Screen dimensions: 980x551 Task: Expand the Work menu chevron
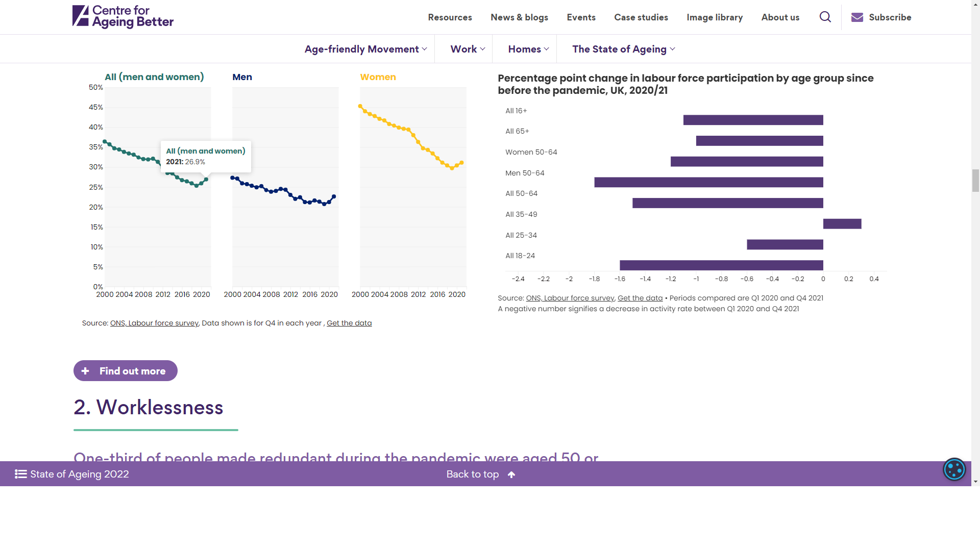[x=482, y=49]
